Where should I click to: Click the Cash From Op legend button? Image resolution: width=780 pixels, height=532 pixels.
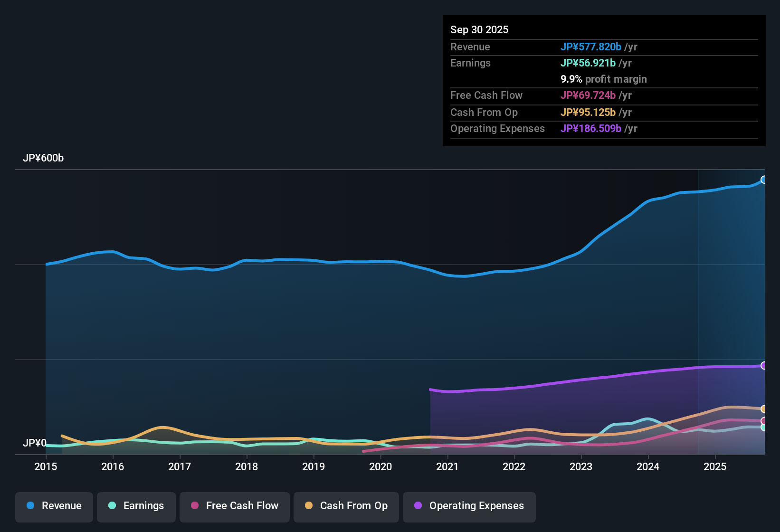pyautogui.click(x=346, y=506)
